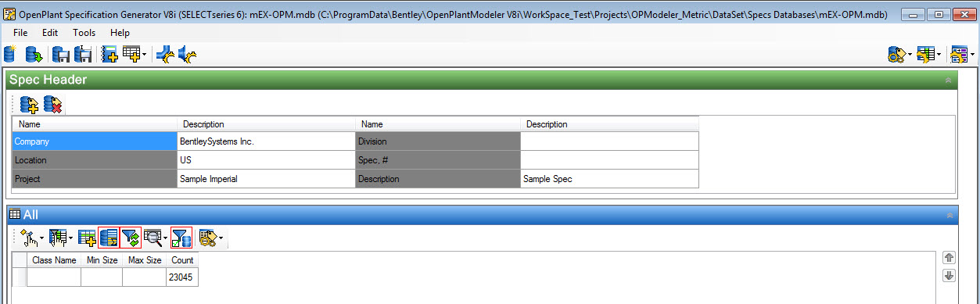Image resolution: width=980 pixels, height=304 pixels.
Task: Click the move down arrow button
Action: click(x=949, y=275)
